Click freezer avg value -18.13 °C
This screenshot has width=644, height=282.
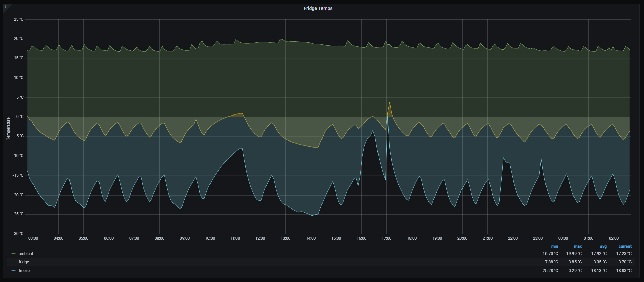pyautogui.click(x=598, y=271)
